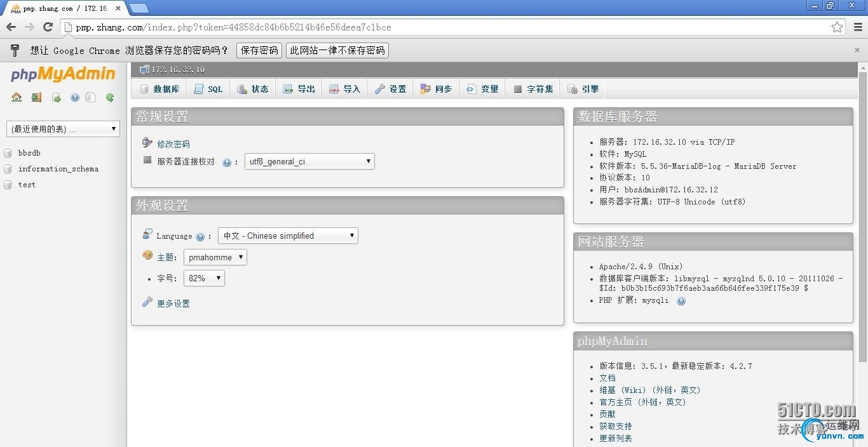Click the green reload navigation icon
868x447 pixels.
tap(110, 97)
